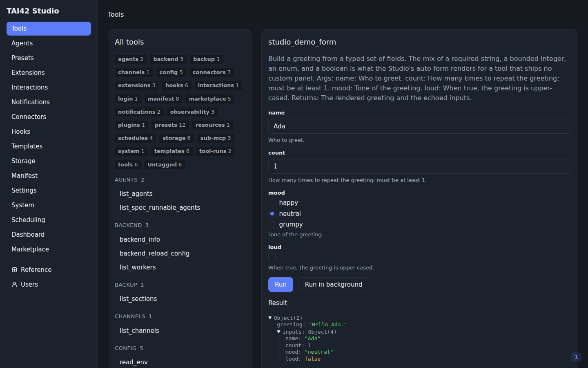Open Templates in the sidebar
The width and height of the screenshot is (588, 368).
click(49, 146)
